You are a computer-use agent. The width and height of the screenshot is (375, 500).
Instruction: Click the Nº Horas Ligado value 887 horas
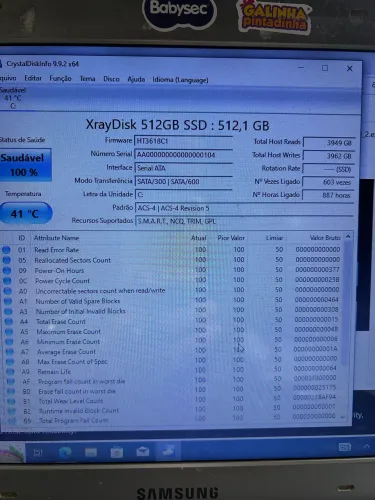[x=329, y=195]
